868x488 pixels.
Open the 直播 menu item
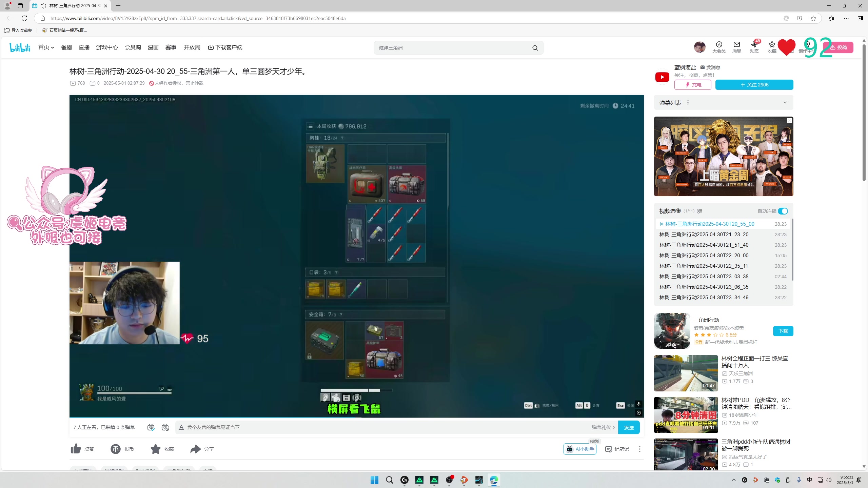coord(84,47)
